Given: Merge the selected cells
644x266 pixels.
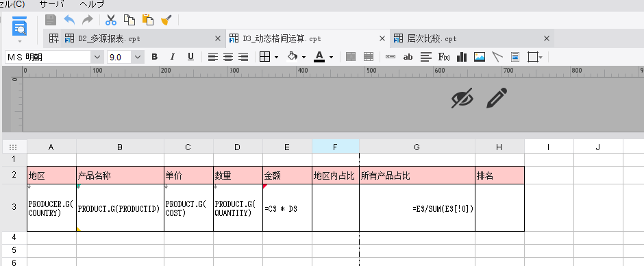Looking at the screenshot, I should (x=351, y=57).
